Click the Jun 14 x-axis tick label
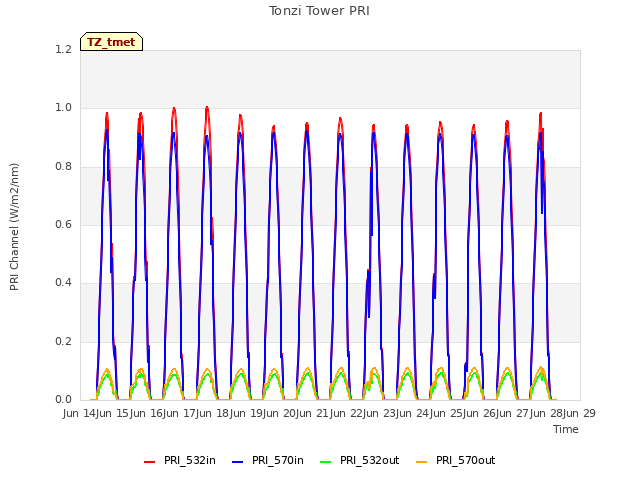 [x=80, y=413]
